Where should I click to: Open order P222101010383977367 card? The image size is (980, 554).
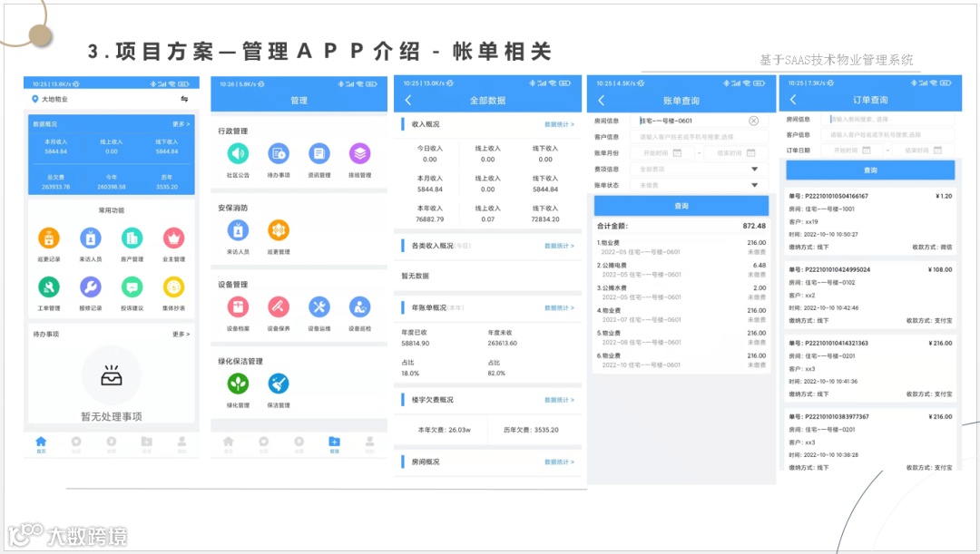870,441
